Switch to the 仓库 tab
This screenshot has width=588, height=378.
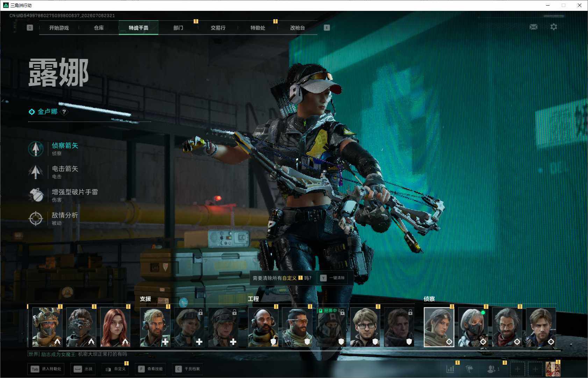[x=99, y=28]
